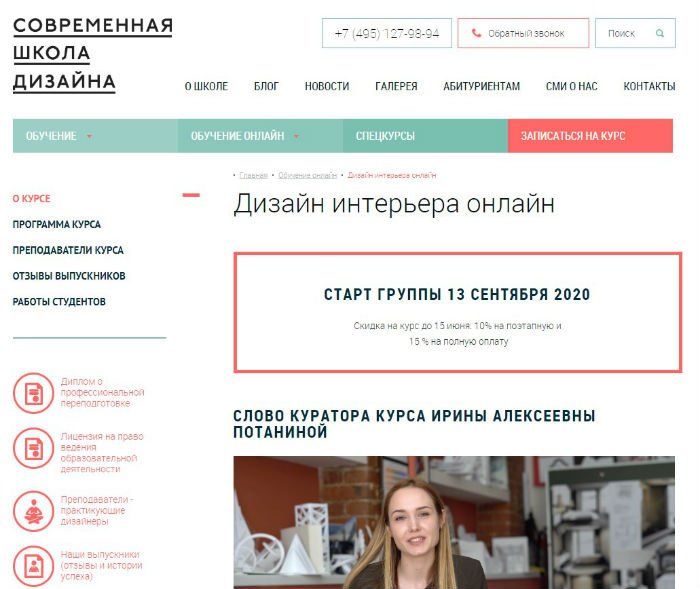Click the graduates profile icon
The image size is (700, 589).
coord(33,566)
